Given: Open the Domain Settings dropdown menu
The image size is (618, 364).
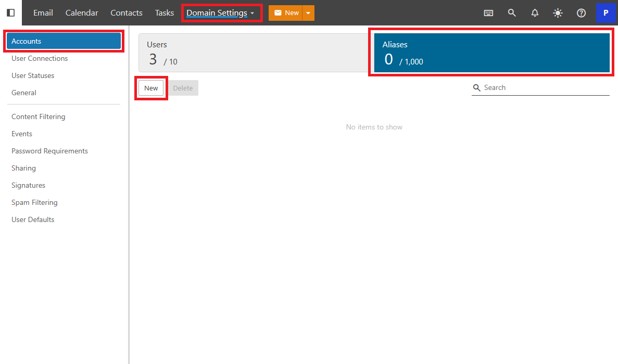Looking at the screenshot, I should pyautogui.click(x=220, y=13).
